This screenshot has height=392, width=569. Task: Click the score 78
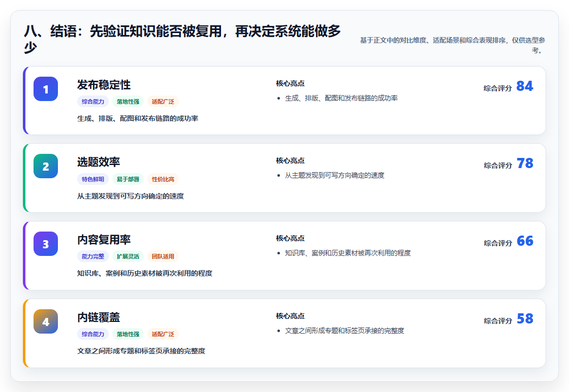[x=525, y=163]
